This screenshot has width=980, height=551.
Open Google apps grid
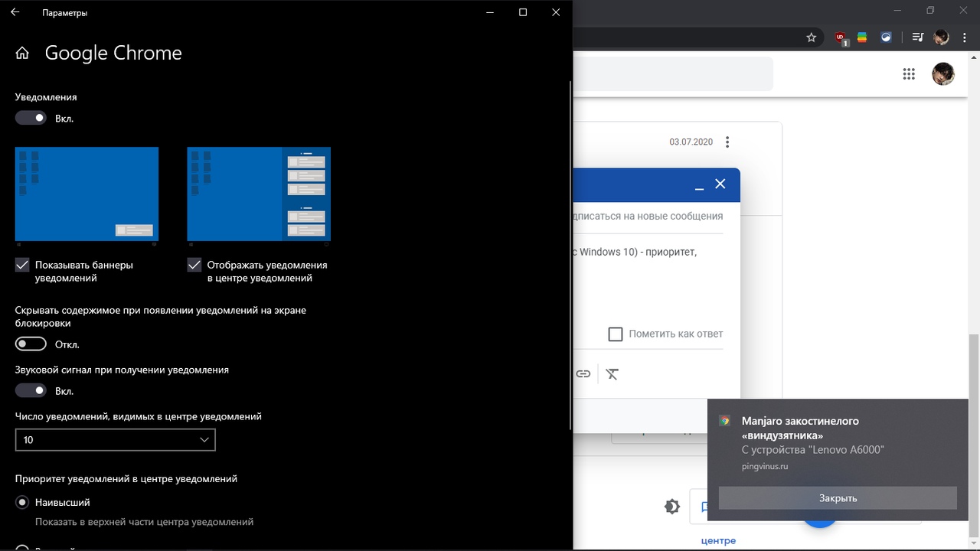click(x=909, y=73)
